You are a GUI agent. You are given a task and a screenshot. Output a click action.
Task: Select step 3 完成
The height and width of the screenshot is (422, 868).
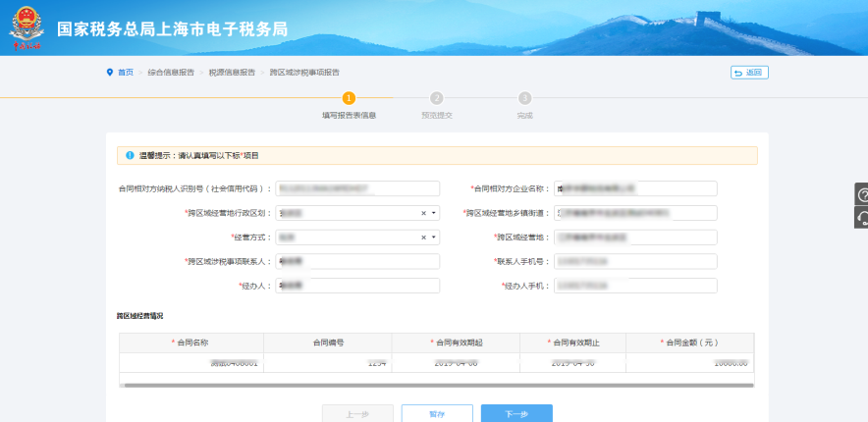pyautogui.click(x=524, y=106)
